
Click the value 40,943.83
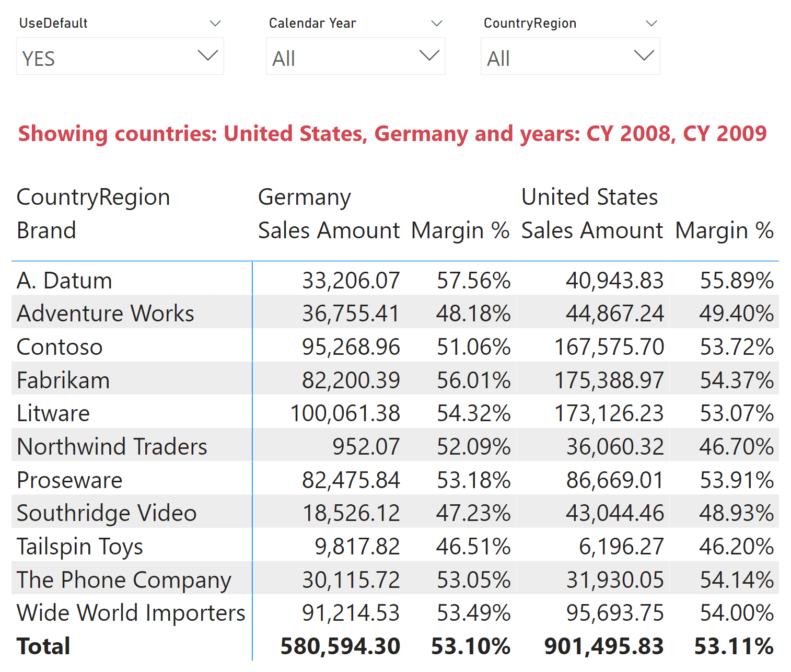pyautogui.click(x=615, y=281)
